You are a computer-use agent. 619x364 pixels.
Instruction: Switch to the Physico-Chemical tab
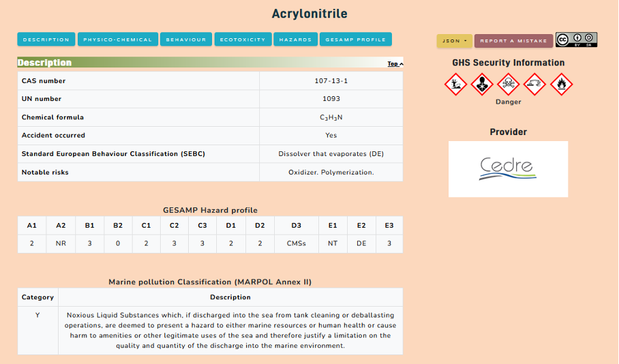(118, 40)
